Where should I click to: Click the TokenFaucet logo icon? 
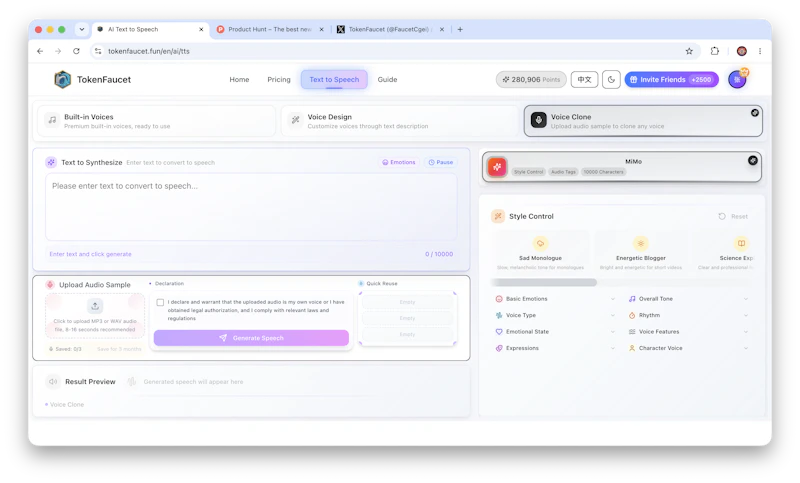coord(62,80)
